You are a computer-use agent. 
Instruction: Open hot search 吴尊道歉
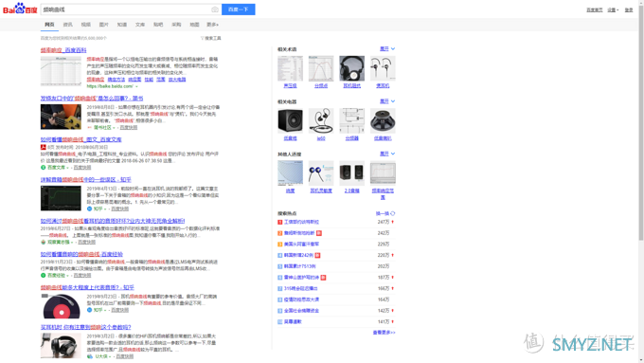[293, 322]
